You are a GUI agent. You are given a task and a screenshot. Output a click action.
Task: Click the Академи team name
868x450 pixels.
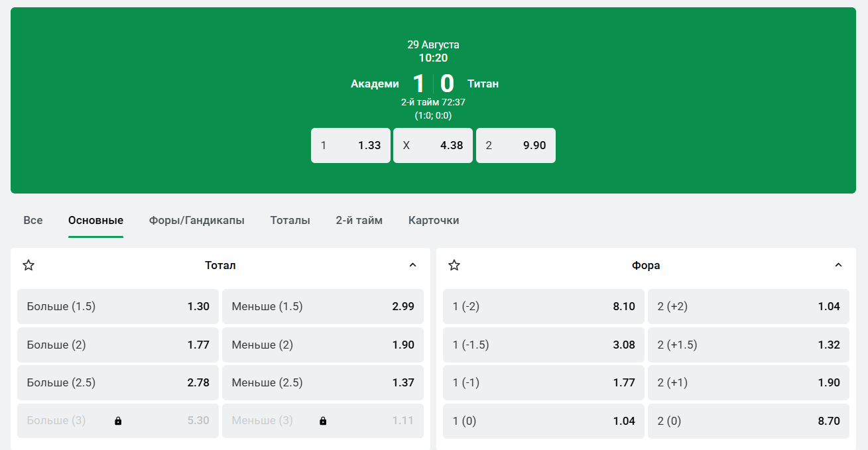tap(375, 84)
